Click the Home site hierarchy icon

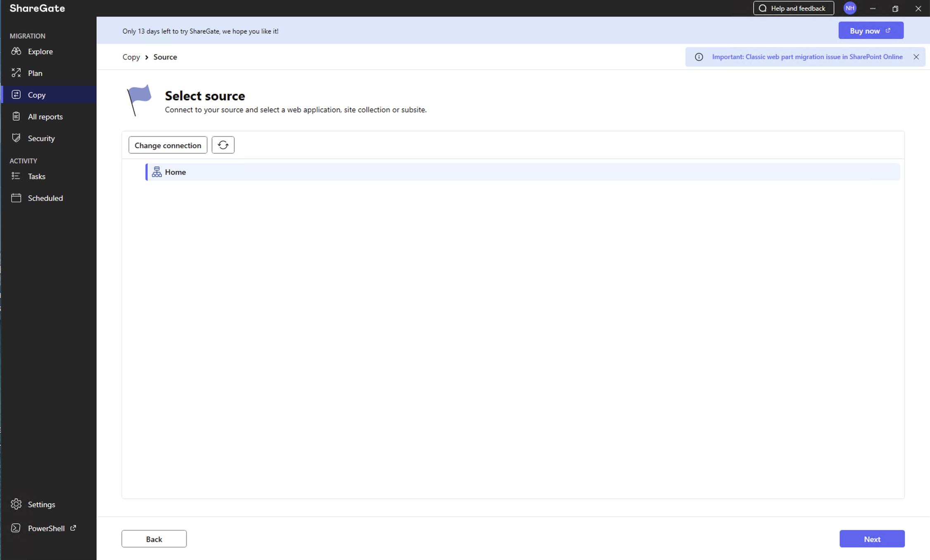[x=157, y=172]
